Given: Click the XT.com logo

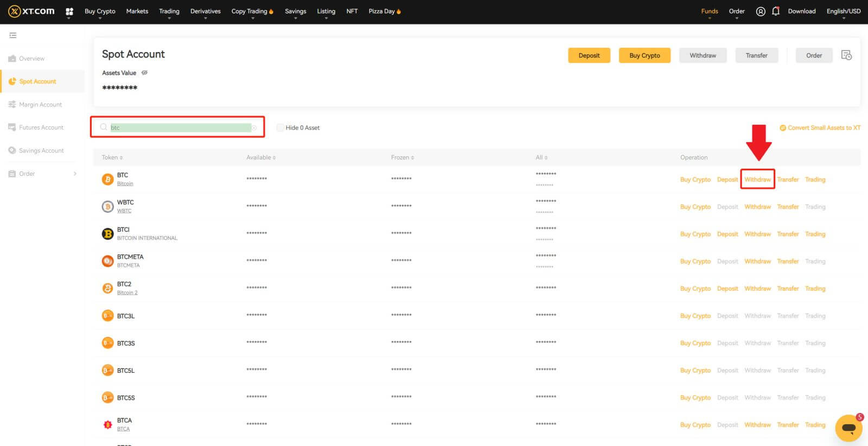Looking at the screenshot, I should coord(31,11).
